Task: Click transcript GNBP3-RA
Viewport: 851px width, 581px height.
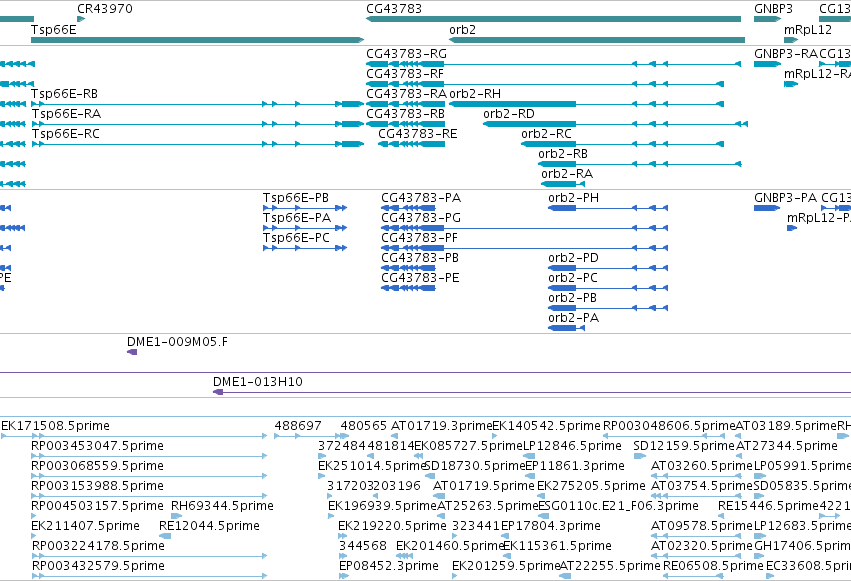Action: [x=767, y=64]
